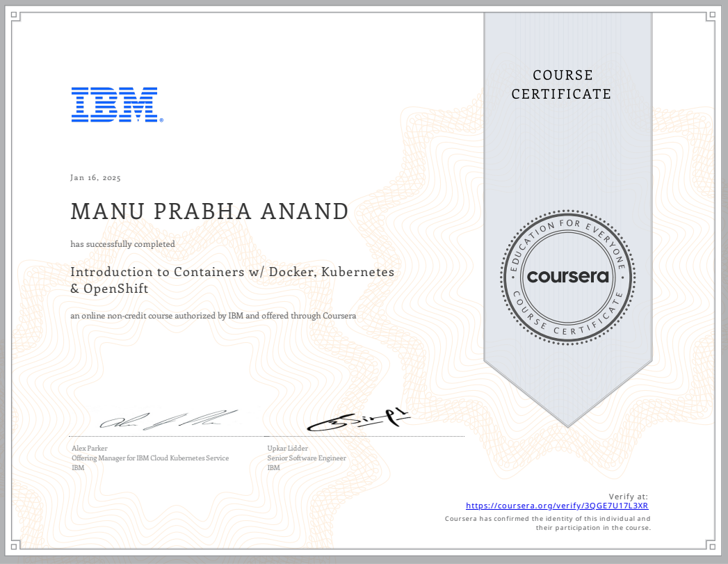
Task: Click the name Alex Parker
Action: click(90, 449)
